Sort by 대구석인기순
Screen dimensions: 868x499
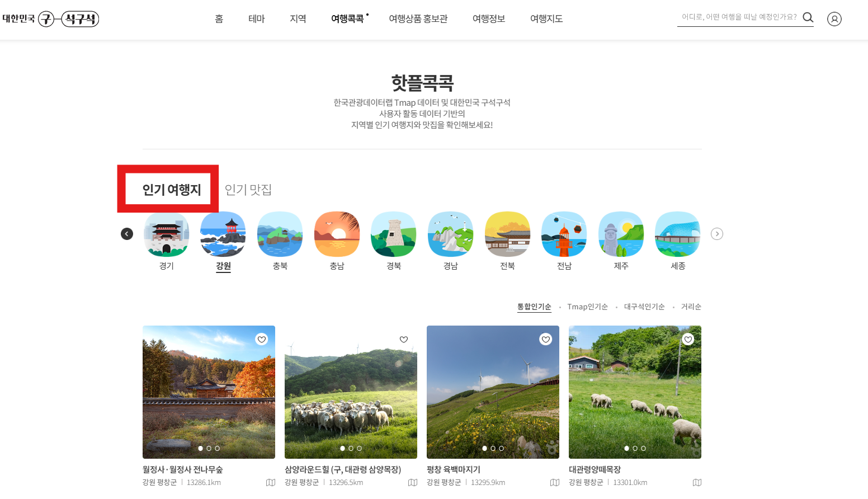pos(644,307)
